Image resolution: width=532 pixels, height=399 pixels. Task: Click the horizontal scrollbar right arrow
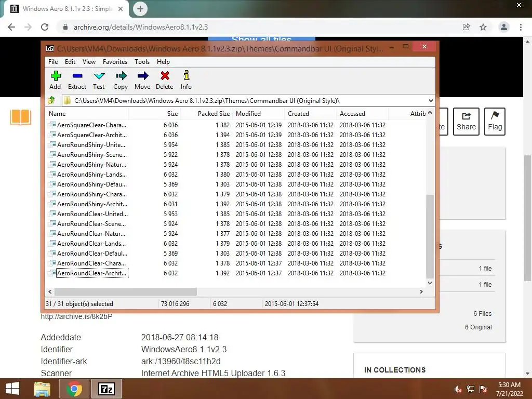pyautogui.click(x=421, y=291)
